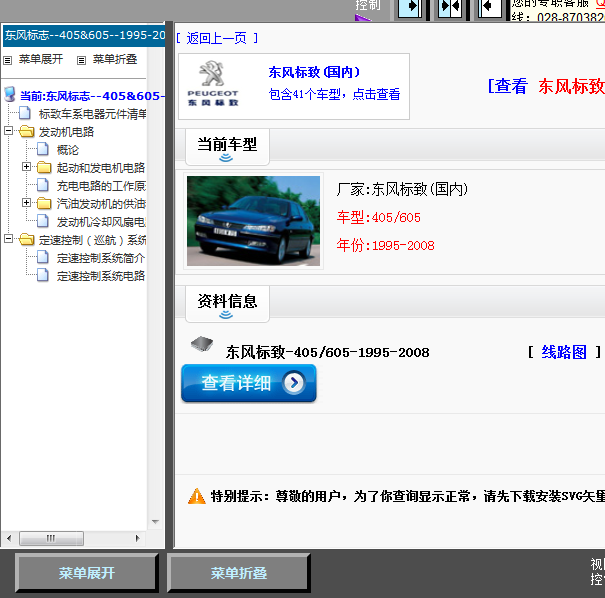Select 定速控制系统电路 tree item
The width and height of the screenshot is (605, 598).
point(101,275)
